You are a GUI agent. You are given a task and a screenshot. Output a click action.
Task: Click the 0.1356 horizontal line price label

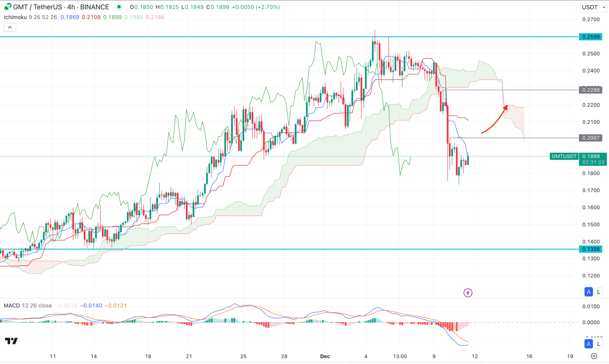pyautogui.click(x=591, y=249)
